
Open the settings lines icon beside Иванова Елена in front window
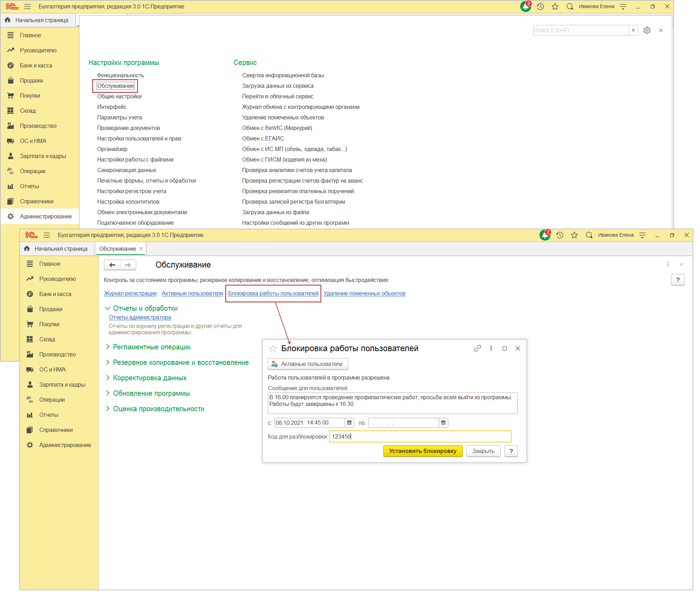click(x=642, y=235)
